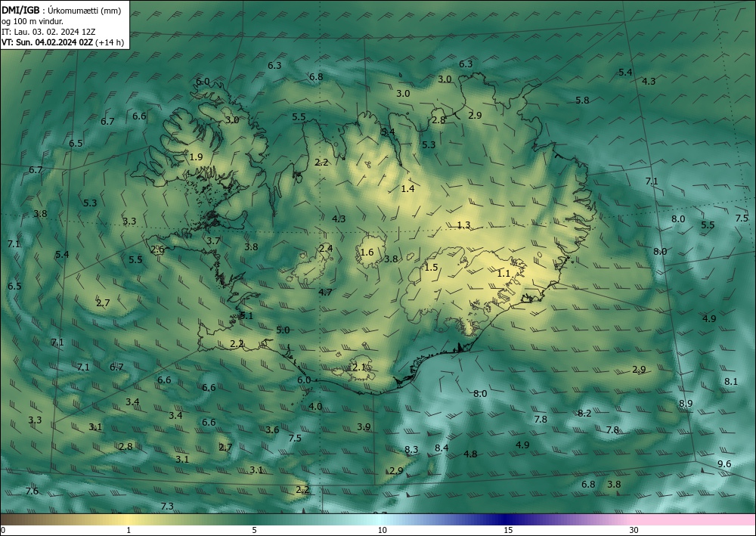756x536 pixels.
Task: Click the dark navy segment of the colour scale
Action: pyautogui.click(x=507, y=519)
